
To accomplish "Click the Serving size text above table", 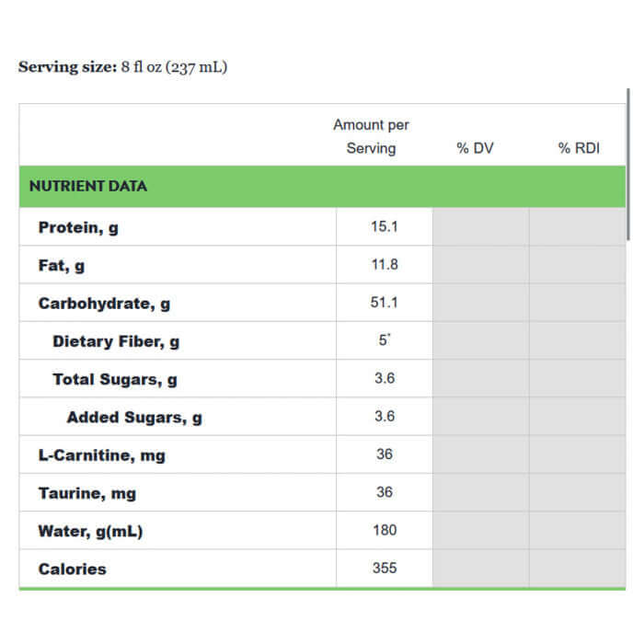I will [122, 68].
